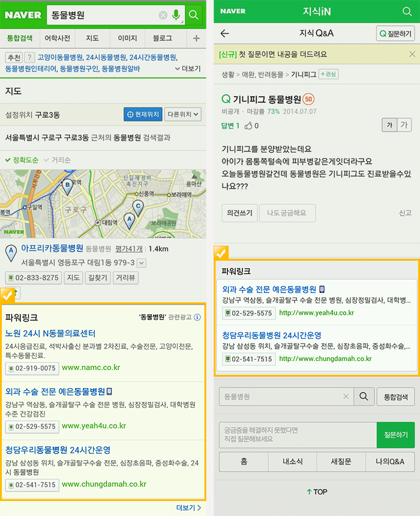Open search in the 지식iN header
This screenshot has width=420, height=516.
pyautogui.click(x=407, y=11)
